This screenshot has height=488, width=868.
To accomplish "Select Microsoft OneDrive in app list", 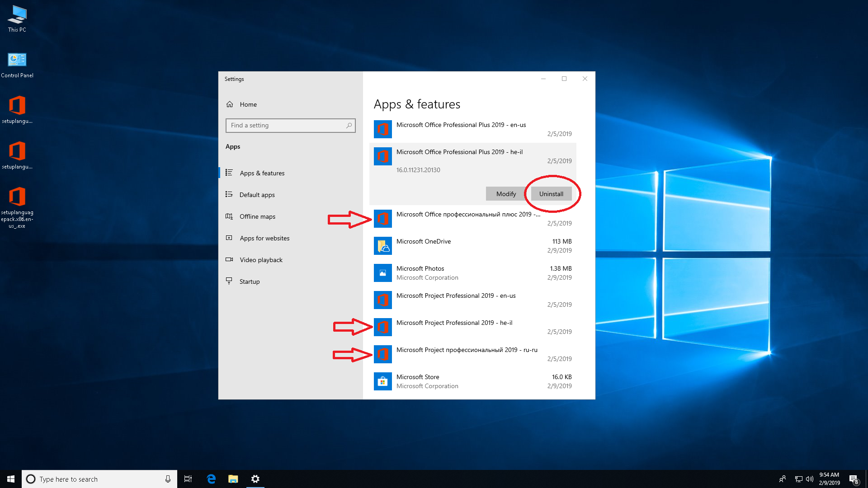I will click(473, 246).
